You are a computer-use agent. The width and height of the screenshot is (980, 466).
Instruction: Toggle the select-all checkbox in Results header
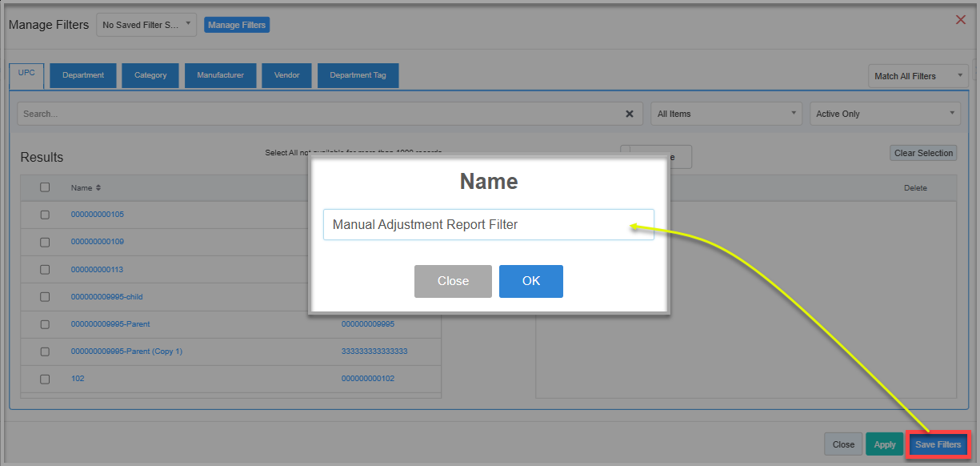coord(45,187)
